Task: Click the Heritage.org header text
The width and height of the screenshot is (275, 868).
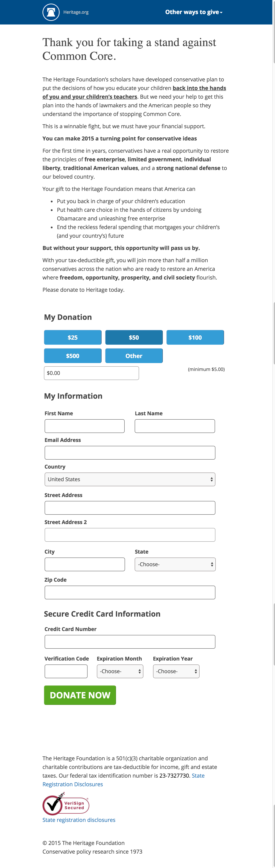Action: (x=76, y=12)
